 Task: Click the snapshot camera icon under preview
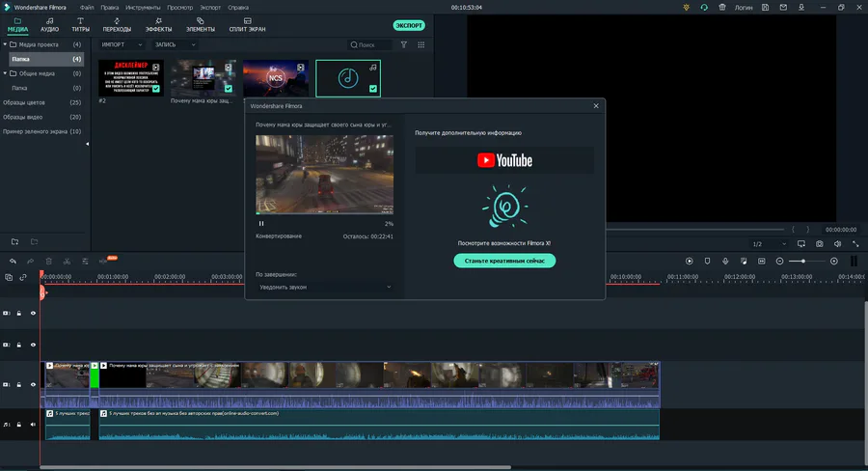819,244
